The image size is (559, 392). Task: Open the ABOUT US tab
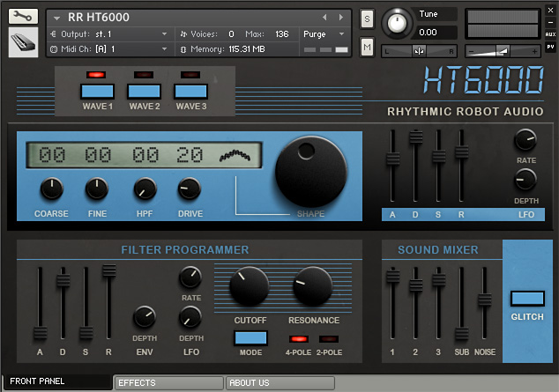(x=280, y=382)
